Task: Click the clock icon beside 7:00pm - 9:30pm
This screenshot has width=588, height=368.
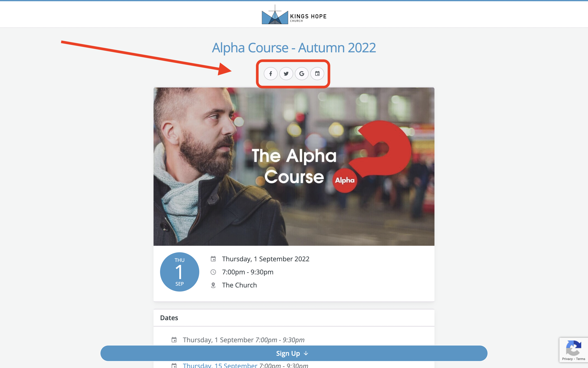Action: (213, 272)
